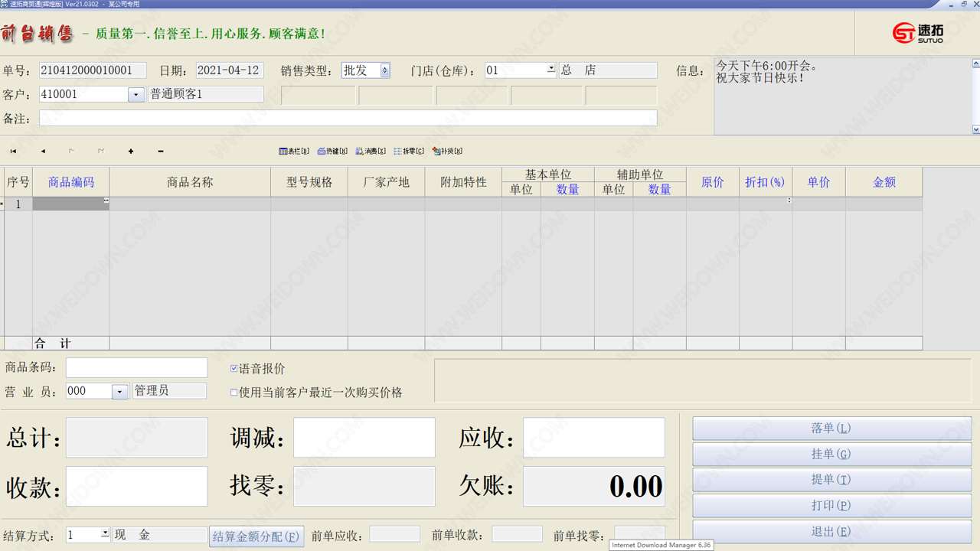Go to last record arrow
Screen dimensions: 980x551
101,152
